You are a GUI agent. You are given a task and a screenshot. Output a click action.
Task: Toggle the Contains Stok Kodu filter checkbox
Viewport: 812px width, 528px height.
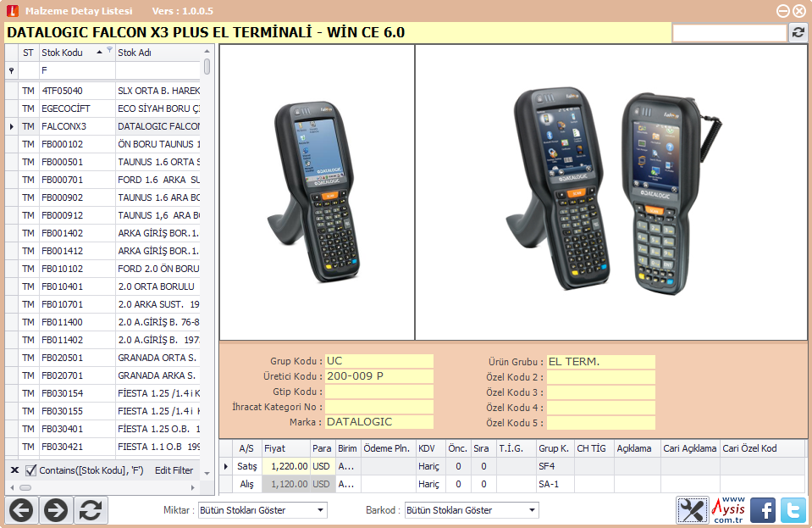pos(30,470)
